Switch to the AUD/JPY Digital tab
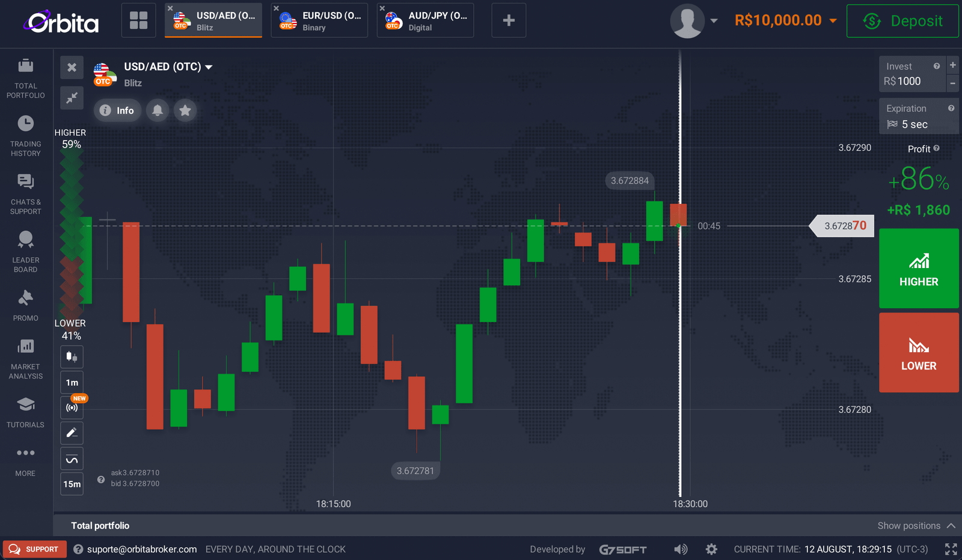The image size is (962, 560). [x=425, y=20]
